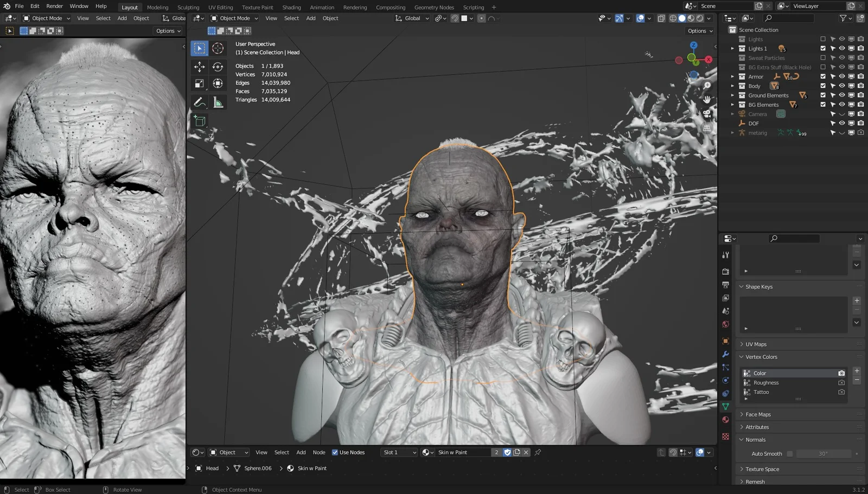The width and height of the screenshot is (868, 494).
Task: Open the Particle Properties tab
Action: (725, 367)
